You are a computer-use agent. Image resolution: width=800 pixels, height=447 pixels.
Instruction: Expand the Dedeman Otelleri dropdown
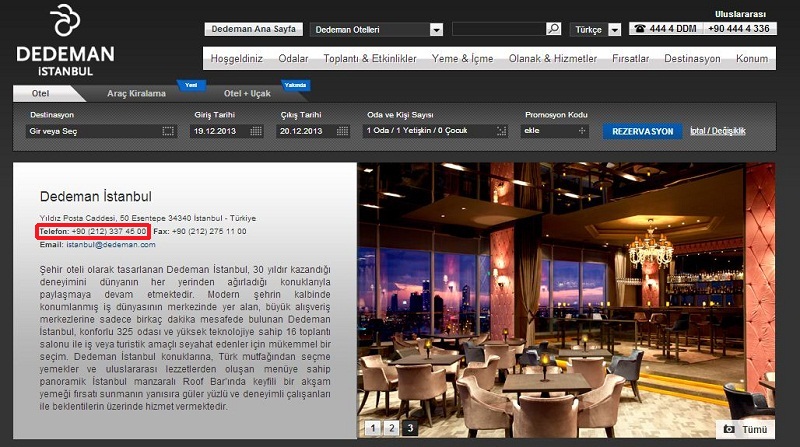435,30
